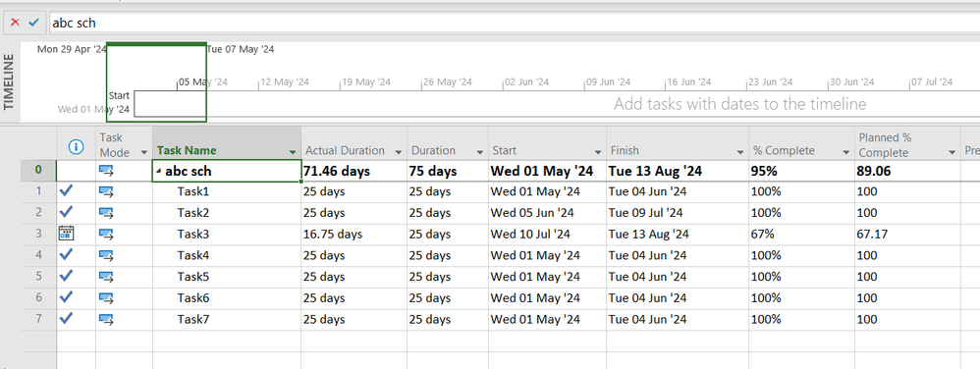This screenshot has width=980, height=369.
Task: Select the Planned % Complete column header
Action: point(907,143)
